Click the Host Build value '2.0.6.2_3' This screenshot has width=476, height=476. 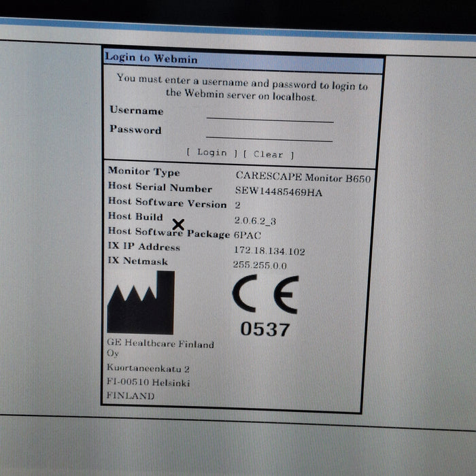point(255,221)
